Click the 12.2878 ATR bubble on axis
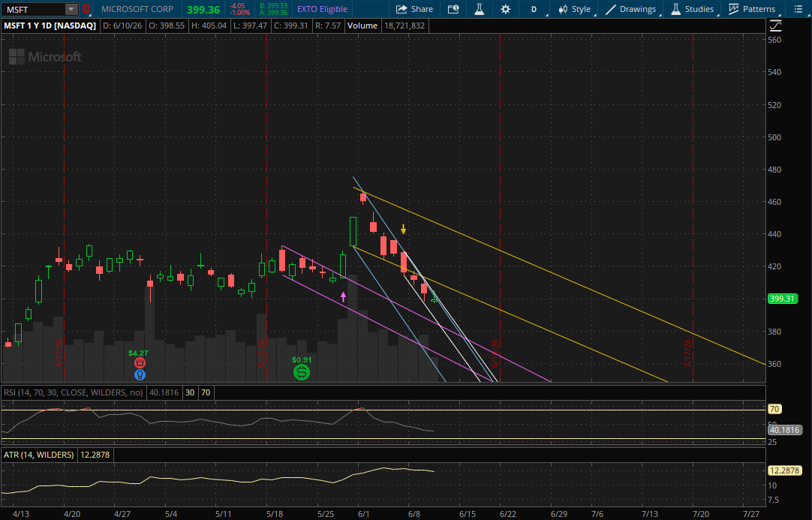The image size is (812, 520). [x=785, y=470]
